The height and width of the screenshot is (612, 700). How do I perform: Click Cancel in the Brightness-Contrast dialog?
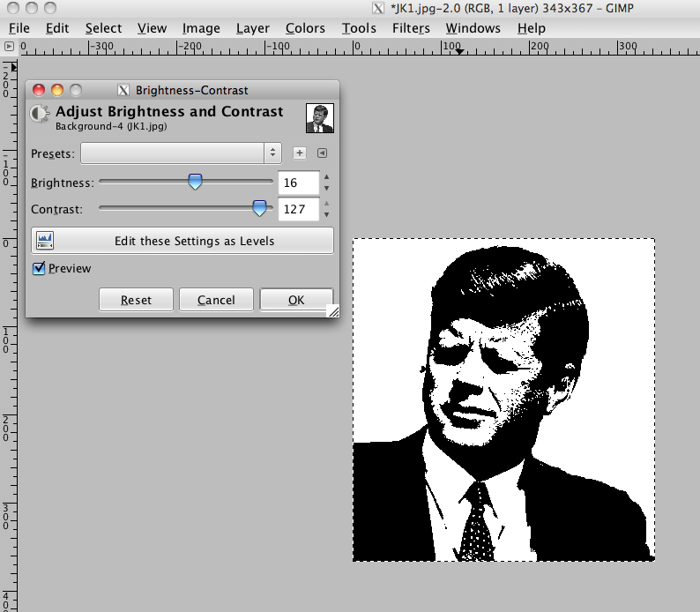[x=216, y=300]
